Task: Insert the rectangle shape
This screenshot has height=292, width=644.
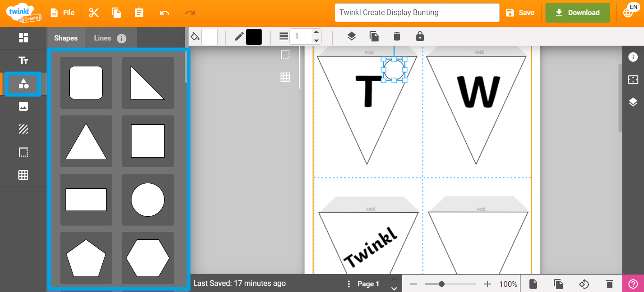Action: coord(86,200)
